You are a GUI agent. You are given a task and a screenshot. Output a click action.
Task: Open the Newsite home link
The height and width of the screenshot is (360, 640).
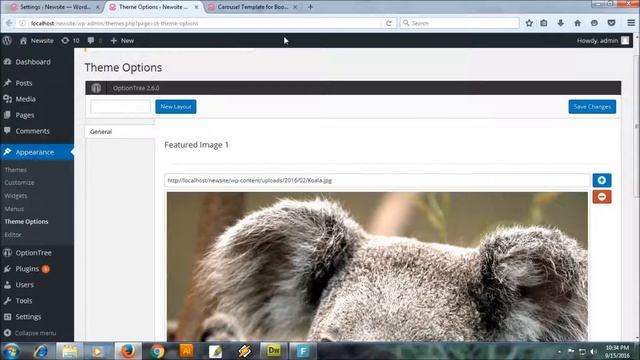(x=36, y=40)
